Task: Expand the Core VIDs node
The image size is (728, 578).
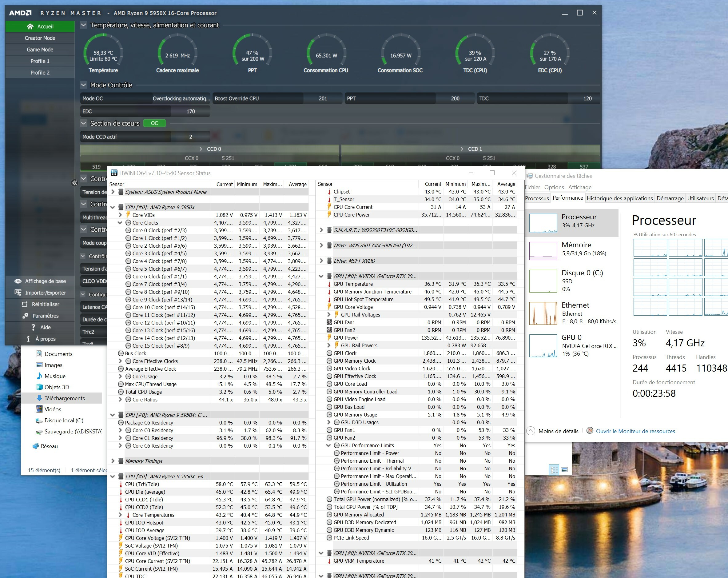Action: point(120,215)
